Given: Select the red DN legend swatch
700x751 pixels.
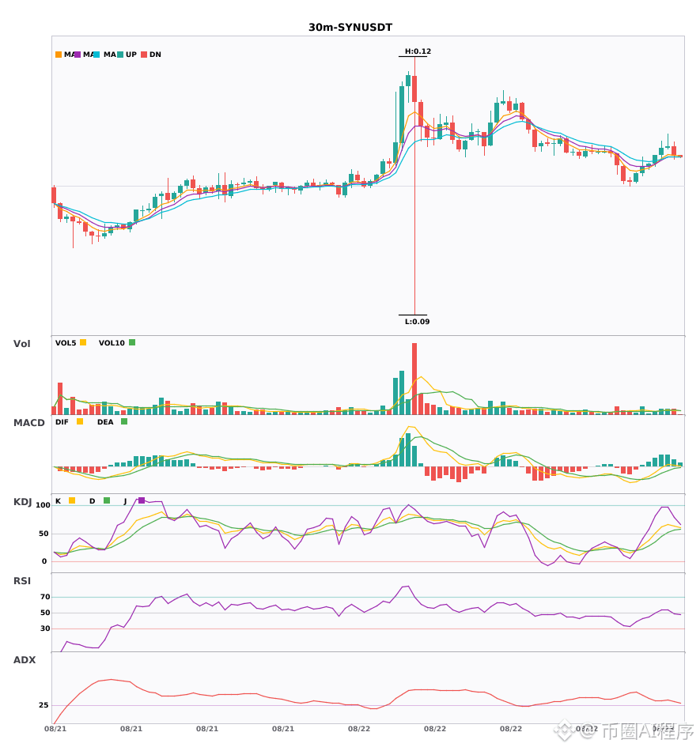Looking at the screenshot, I should coord(144,55).
